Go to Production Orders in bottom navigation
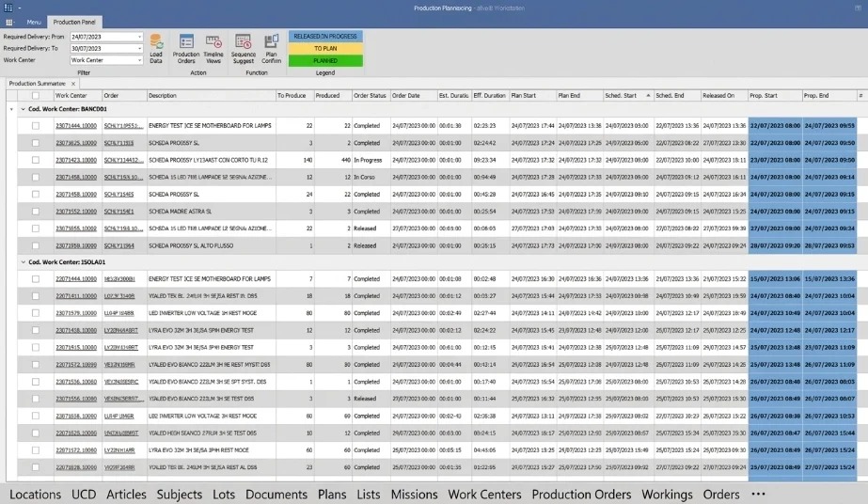Viewport: 868px width, 504px height. pos(581,495)
